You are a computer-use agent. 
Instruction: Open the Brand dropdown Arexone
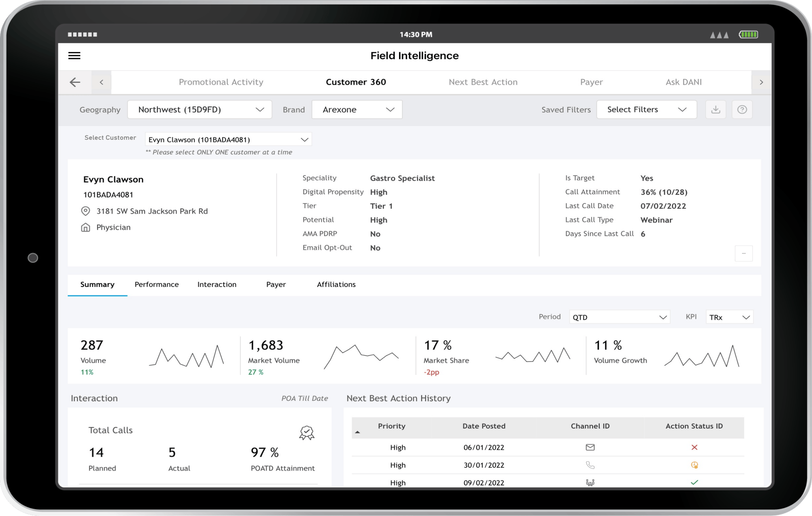pyautogui.click(x=357, y=110)
